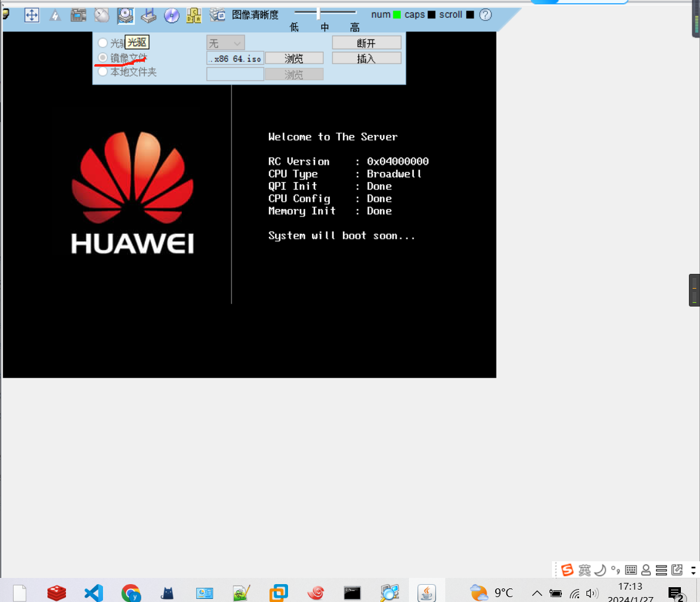Open the Wi-Fi network tray icon

(575, 593)
